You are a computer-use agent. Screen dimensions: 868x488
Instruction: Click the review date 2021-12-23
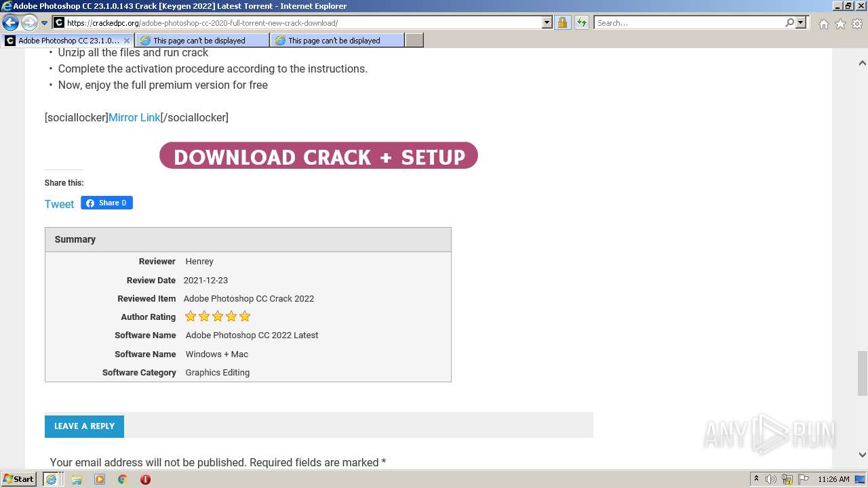pos(205,280)
